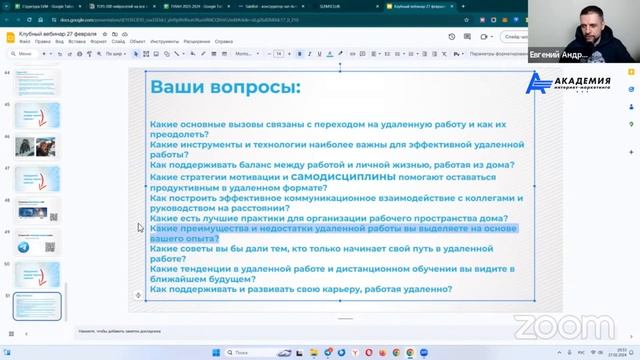Screen dimensions: 640x360
Task: Clear text formatting
Action: pyautogui.click(x=444, y=54)
